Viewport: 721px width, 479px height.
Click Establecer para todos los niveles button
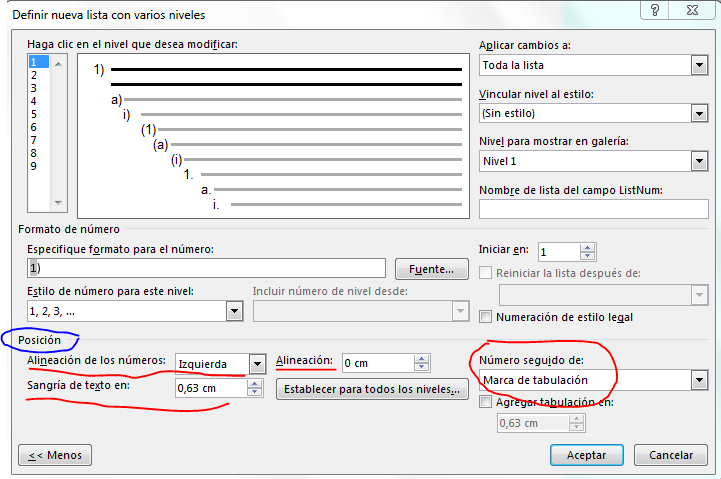click(372, 389)
